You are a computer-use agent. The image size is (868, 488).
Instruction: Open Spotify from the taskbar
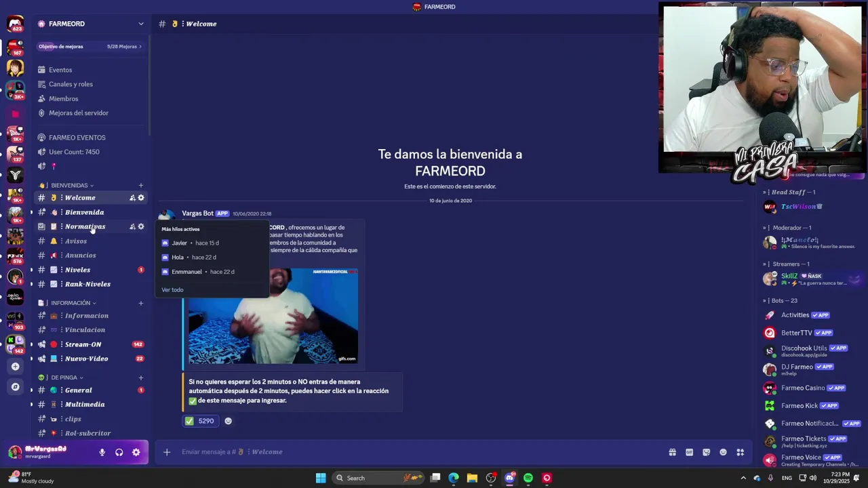pyautogui.click(x=528, y=478)
